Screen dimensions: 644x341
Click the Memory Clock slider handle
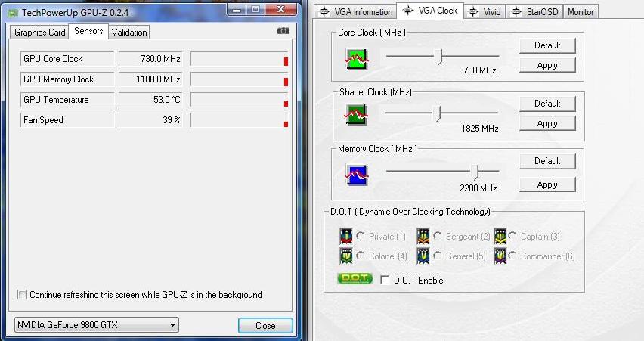pyautogui.click(x=475, y=172)
